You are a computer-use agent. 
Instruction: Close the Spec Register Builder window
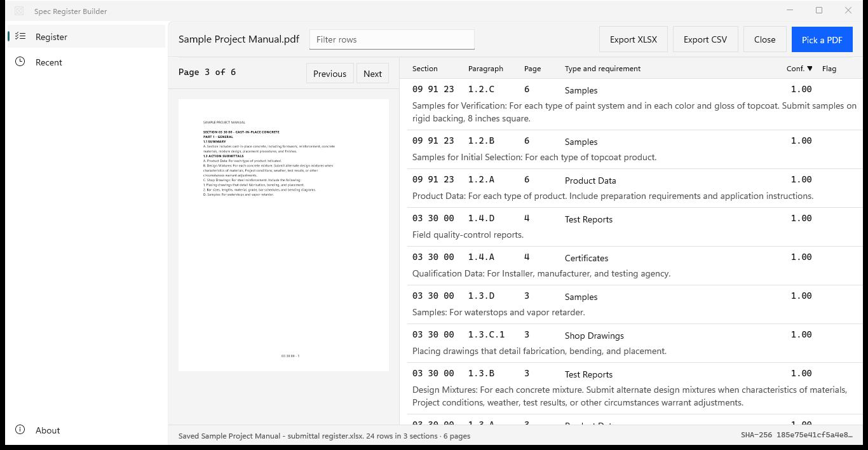[848, 10]
